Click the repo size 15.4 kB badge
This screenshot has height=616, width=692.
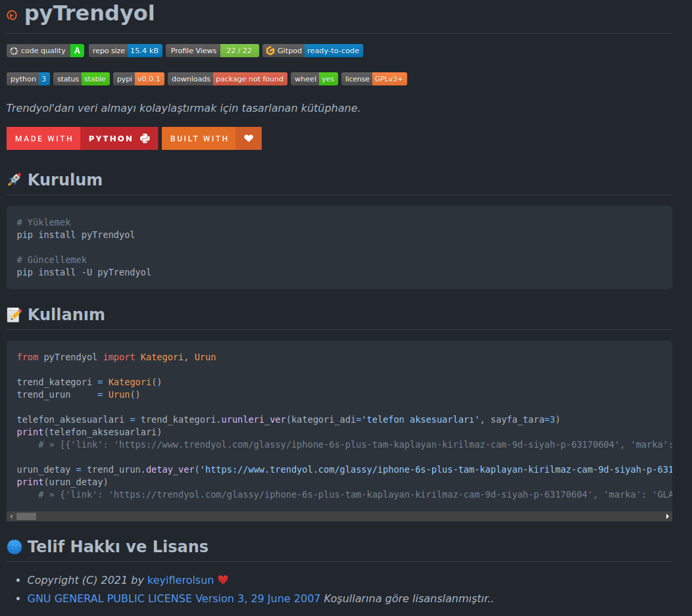(126, 51)
